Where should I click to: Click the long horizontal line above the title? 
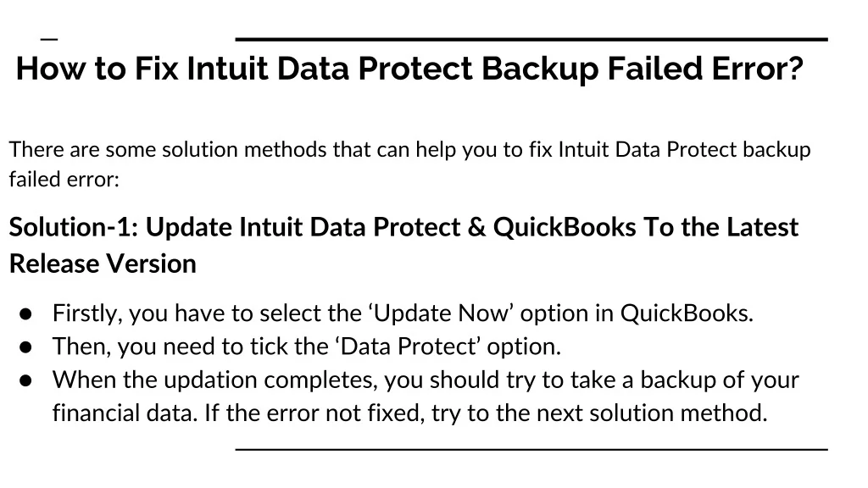coord(531,40)
